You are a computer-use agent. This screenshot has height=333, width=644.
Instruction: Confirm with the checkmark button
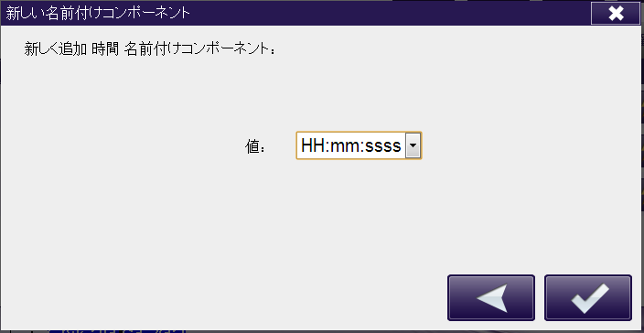point(587,297)
